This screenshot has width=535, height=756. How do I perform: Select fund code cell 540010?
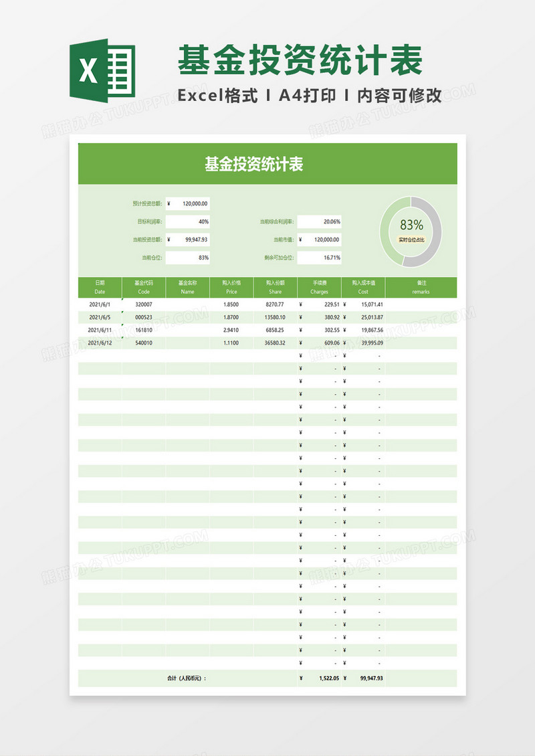(x=144, y=343)
